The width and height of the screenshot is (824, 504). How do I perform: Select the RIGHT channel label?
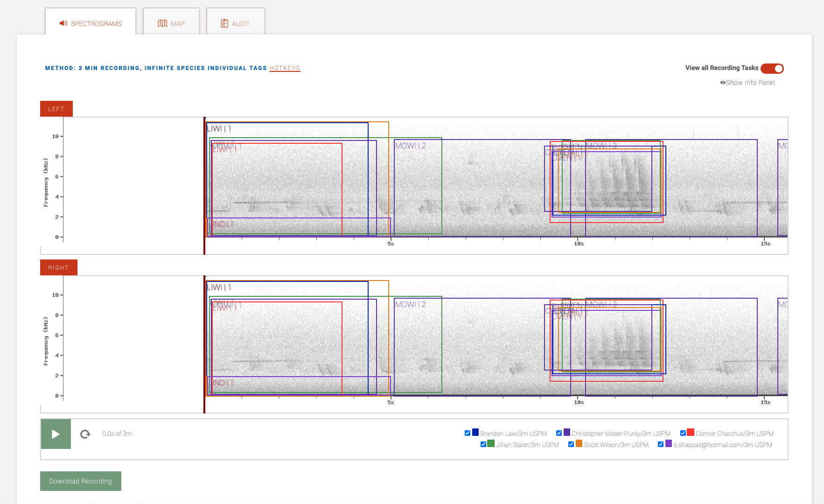pyautogui.click(x=59, y=267)
